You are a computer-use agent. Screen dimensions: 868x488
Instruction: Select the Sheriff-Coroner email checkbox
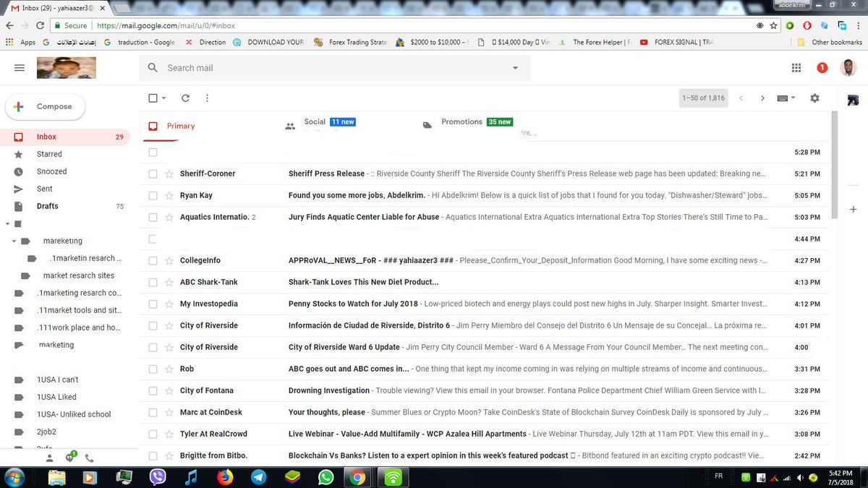point(153,174)
